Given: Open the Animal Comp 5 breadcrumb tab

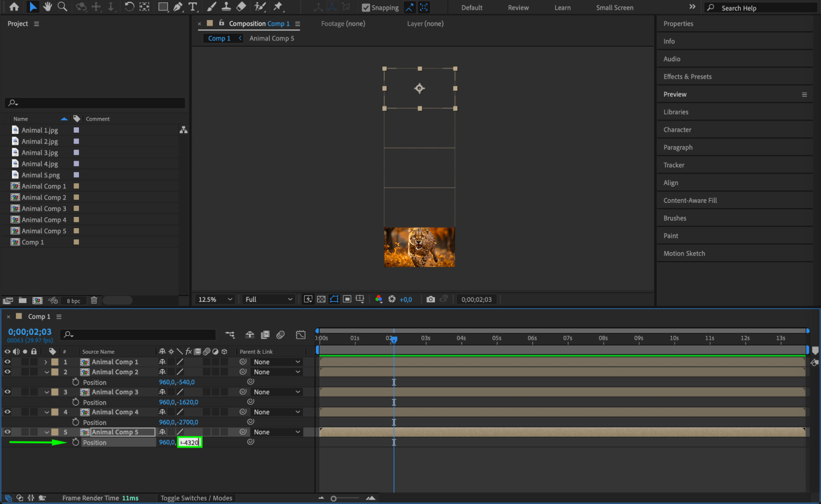Looking at the screenshot, I should point(271,38).
